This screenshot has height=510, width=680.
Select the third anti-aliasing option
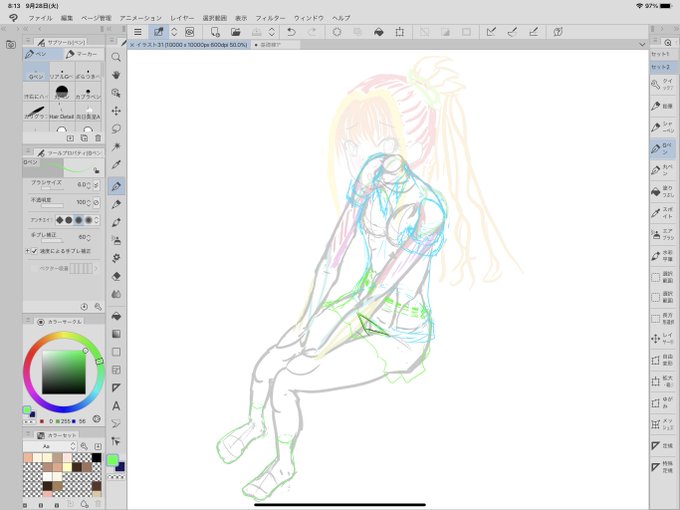[x=78, y=220]
